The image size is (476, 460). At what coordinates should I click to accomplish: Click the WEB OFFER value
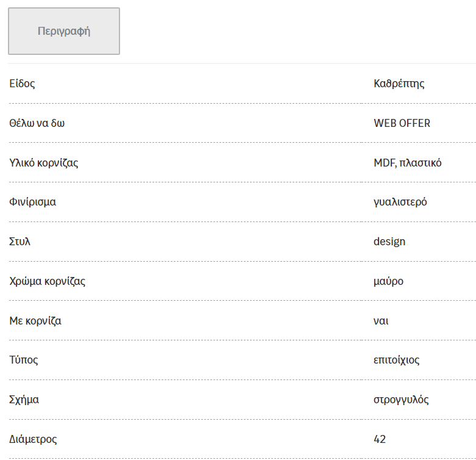click(402, 123)
